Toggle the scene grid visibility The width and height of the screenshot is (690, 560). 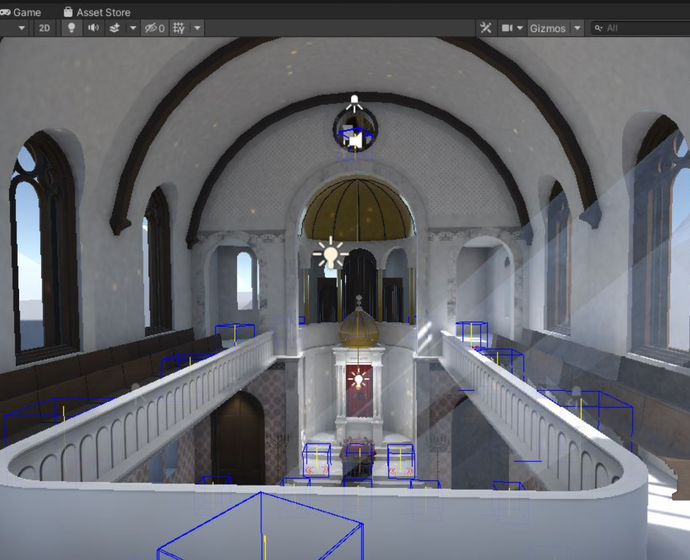point(179,28)
